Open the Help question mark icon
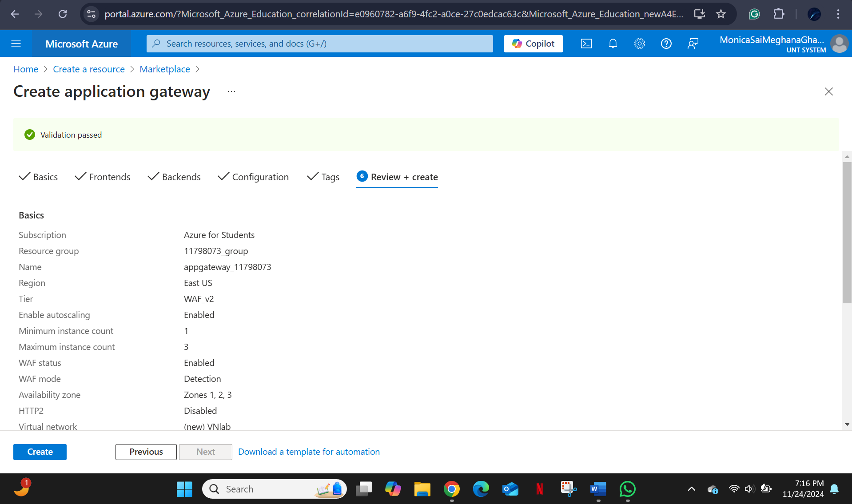This screenshot has height=504, width=852. point(666,44)
